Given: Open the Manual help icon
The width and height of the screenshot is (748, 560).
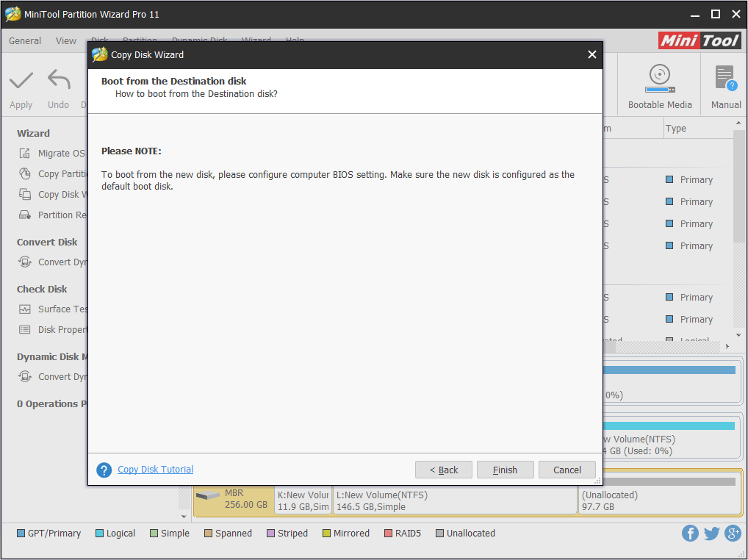Looking at the screenshot, I should point(725,78).
